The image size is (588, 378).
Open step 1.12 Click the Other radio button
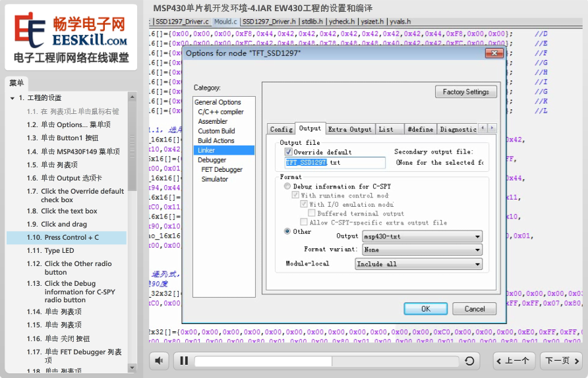pyautogui.click(x=69, y=268)
